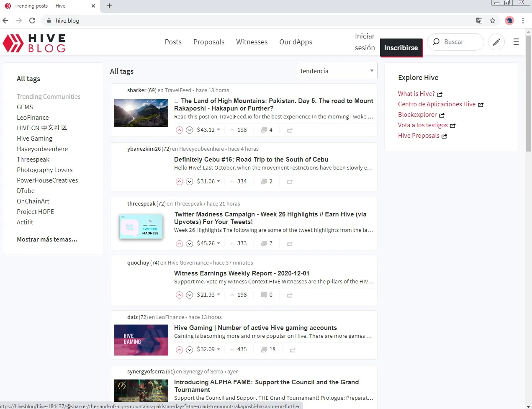Bookmark this page with star icon
The width and height of the screenshot is (532, 409).
tap(493, 21)
